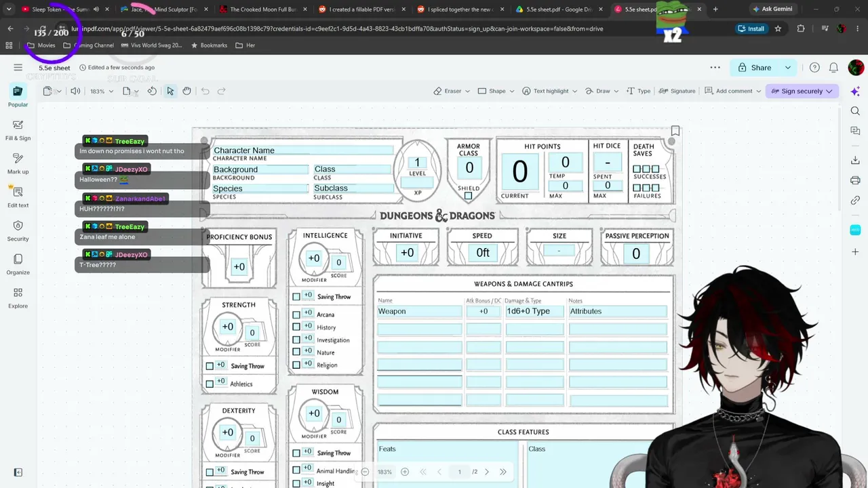Open the notifications bell
This screenshot has width=868, height=488.
833,68
